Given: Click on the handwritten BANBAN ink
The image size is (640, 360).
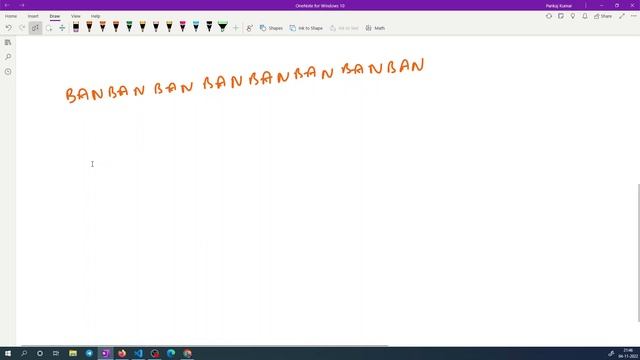Looking at the screenshot, I should point(245,80).
